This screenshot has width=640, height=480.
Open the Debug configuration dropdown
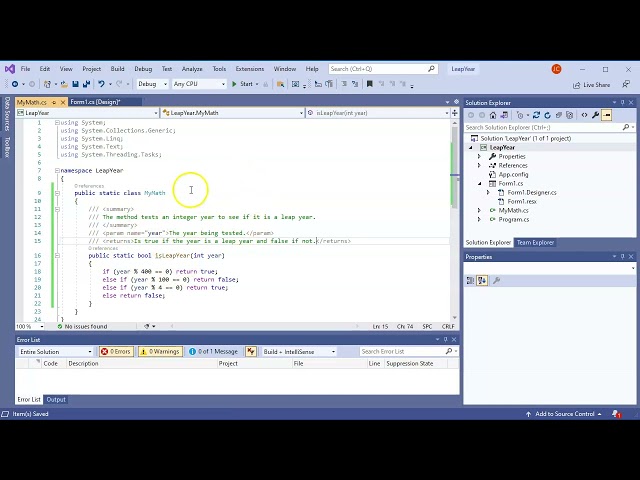[152, 84]
